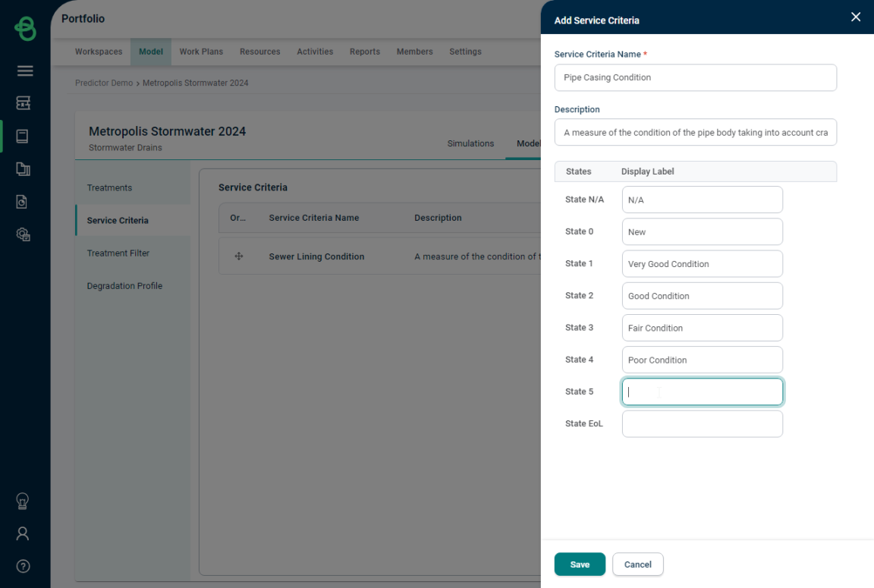This screenshot has height=588, width=874.
Task: Open the Work Plans tab
Action: coord(201,52)
